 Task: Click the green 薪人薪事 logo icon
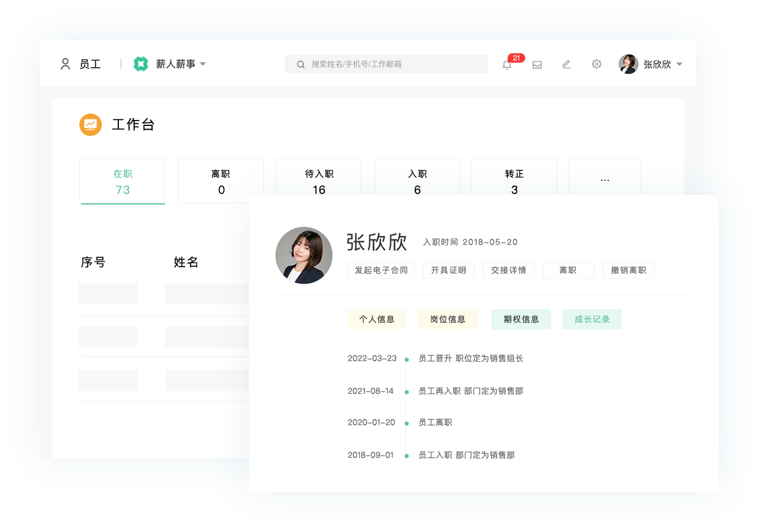pyautogui.click(x=141, y=64)
